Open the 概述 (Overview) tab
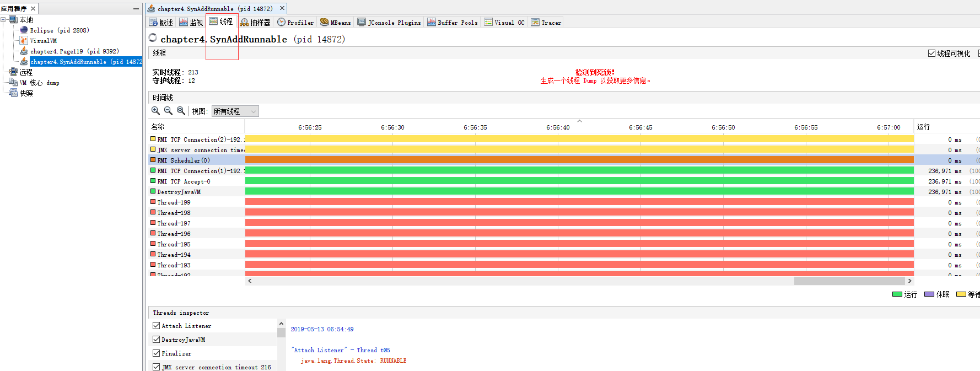This screenshot has width=980, height=371. pos(161,23)
